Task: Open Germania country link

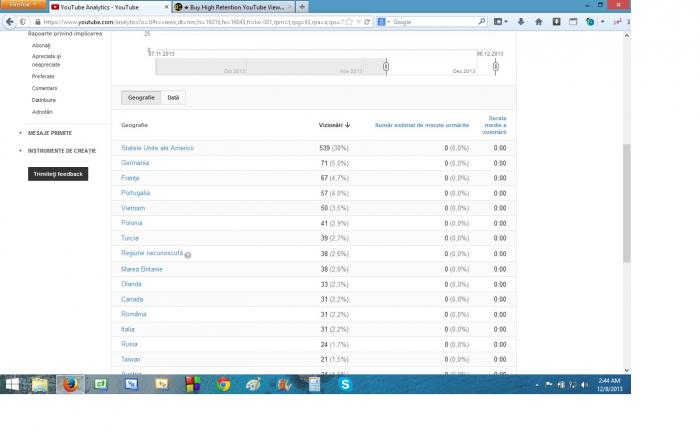Action: pos(135,163)
